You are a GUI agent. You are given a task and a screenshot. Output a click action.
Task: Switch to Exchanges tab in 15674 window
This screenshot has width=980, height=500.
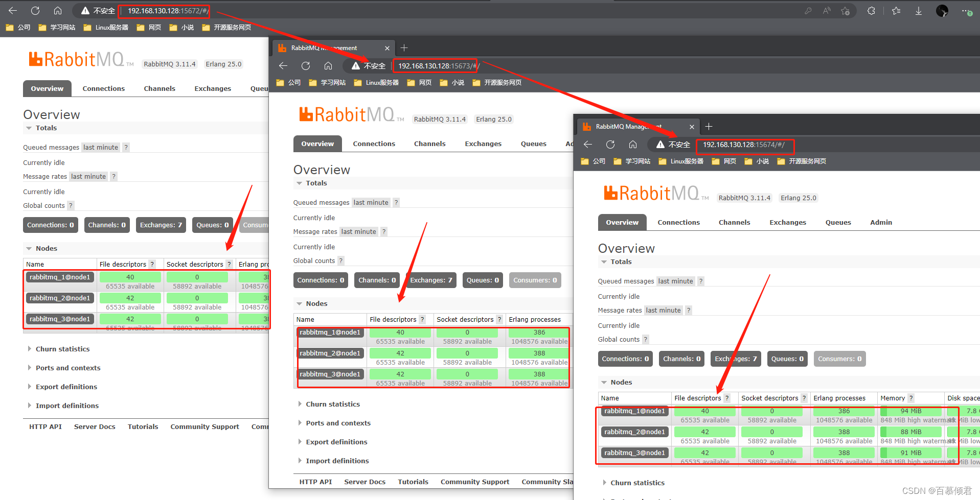[x=788, y=223]
